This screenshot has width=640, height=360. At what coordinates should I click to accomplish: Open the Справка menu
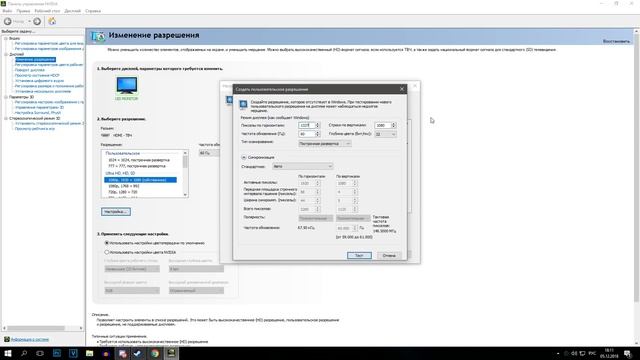pos(93,11)
